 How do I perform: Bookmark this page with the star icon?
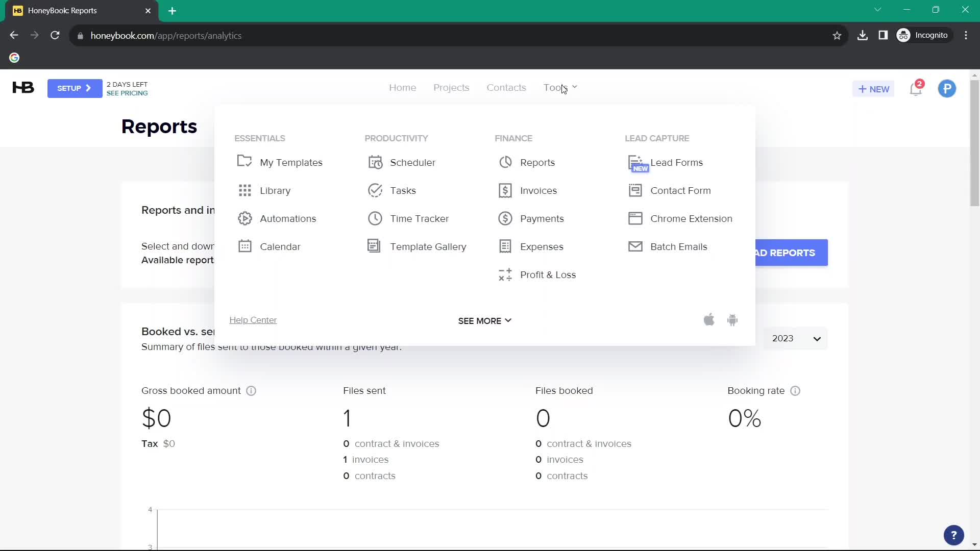click(837, 35)
